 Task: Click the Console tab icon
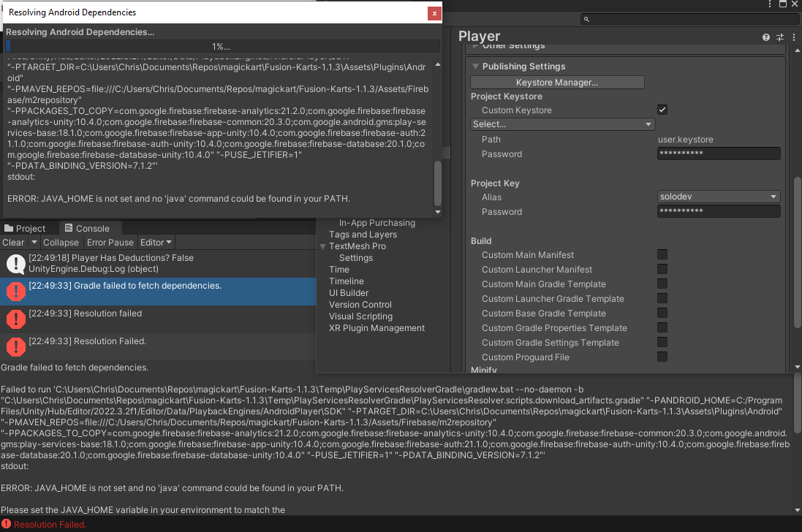tap(69, 228)
